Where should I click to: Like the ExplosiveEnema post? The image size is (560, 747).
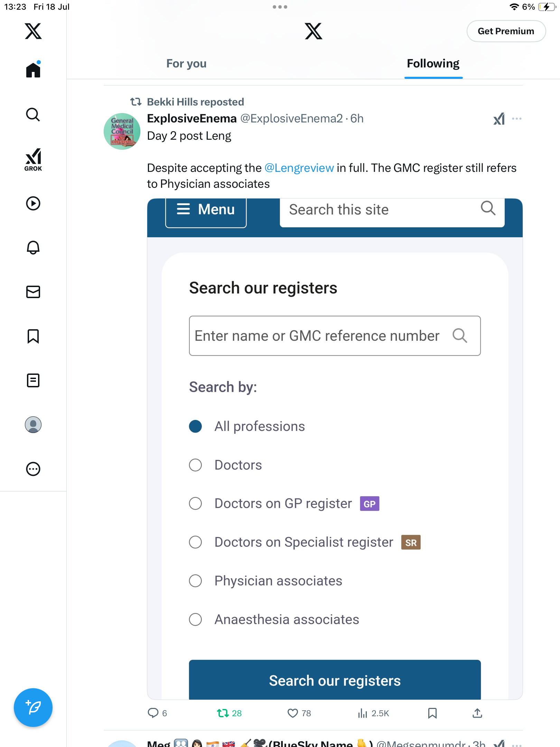pos(299,713)
